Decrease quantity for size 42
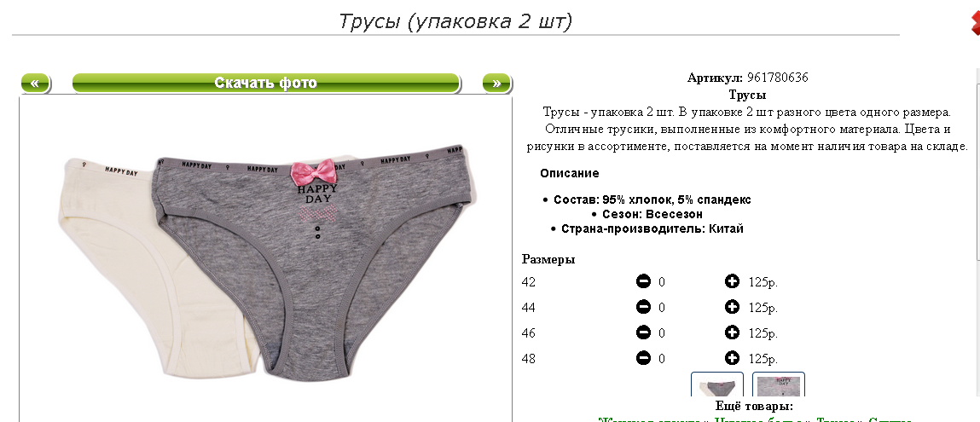The height and width of the screenshot is (422, 980). pyautogui.click(x=643, y=281)
